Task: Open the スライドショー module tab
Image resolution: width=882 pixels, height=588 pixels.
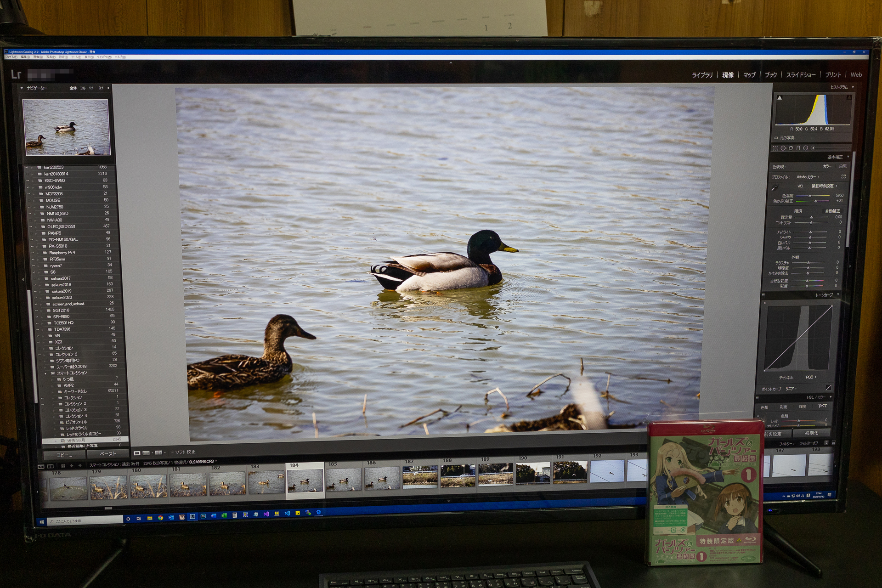Action: point(801,75)
